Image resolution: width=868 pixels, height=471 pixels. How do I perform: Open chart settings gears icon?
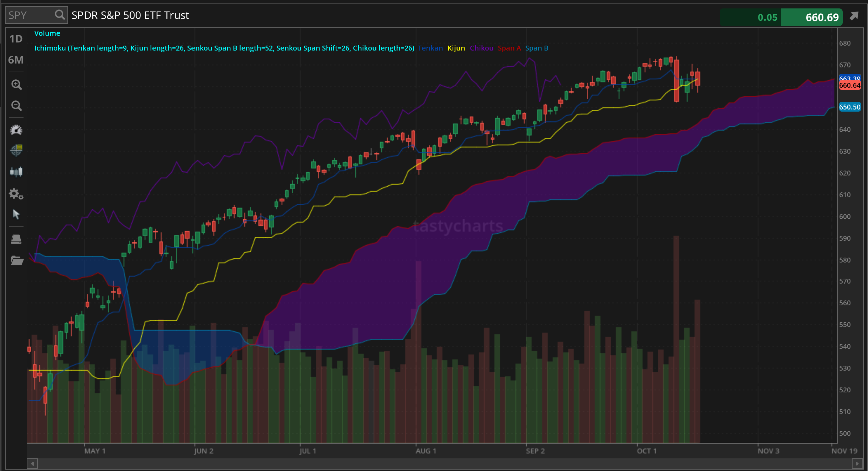tap(16, 194)
